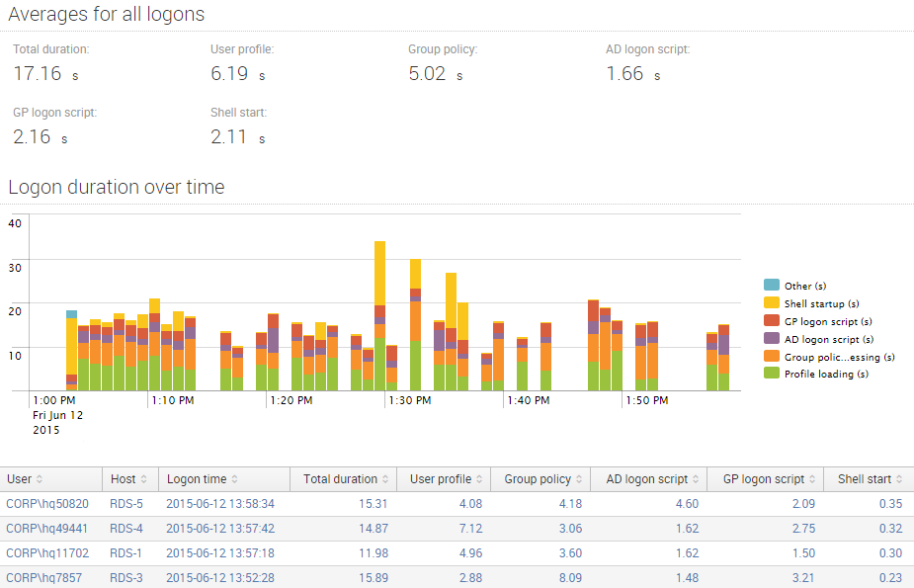Click the Averages for all logons heading
The width and height of the screenshot is (914, 588).
[103, 14]
